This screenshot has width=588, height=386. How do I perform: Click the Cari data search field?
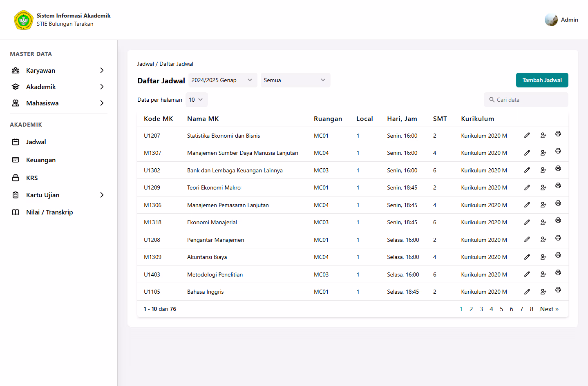click(x=529, y=100)
